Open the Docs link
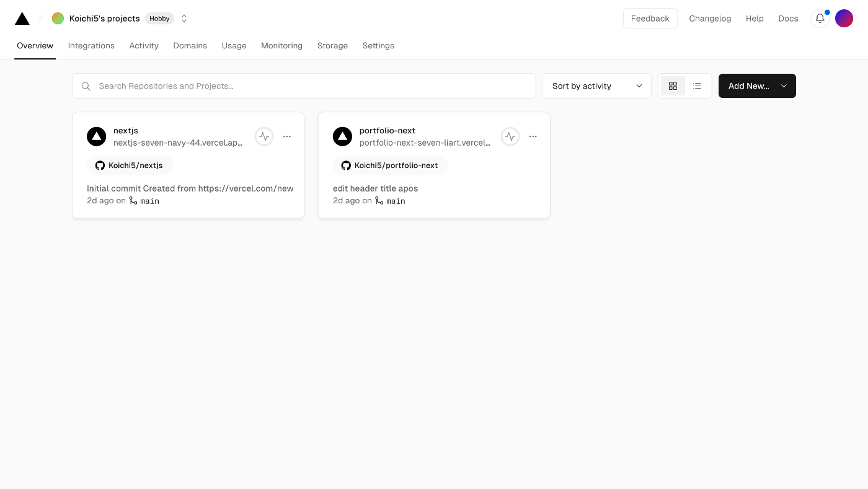 point(788,19)
